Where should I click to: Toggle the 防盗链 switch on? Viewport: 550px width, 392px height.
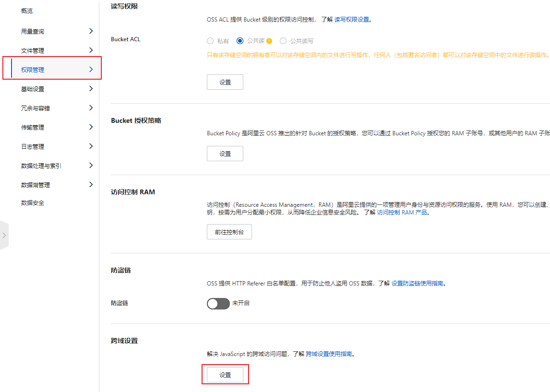pyautogui.click(x=218, y=303)
